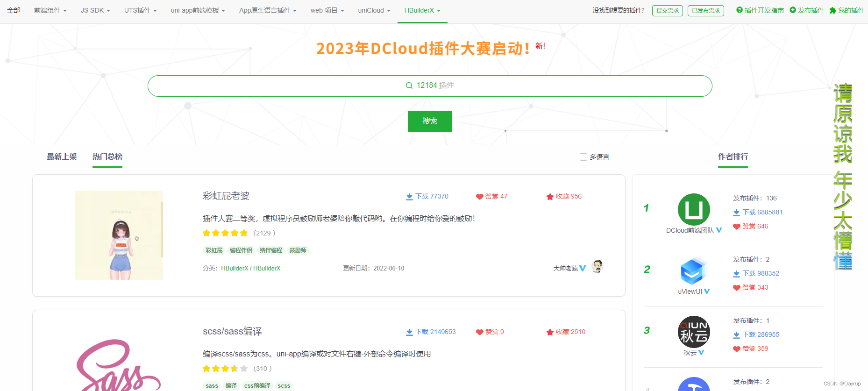Click download icon next to 下载 988352
Screen dimensions: 868x391
[x=736, y=274]
